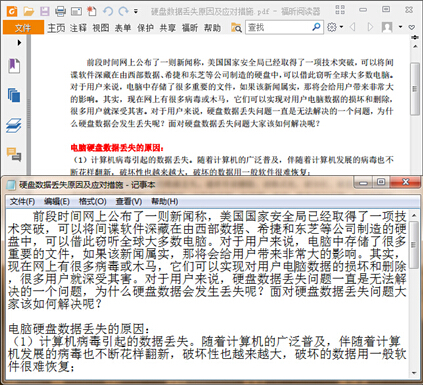Click the folder search icon beside search box
Image resolution: width=423 pixels, height=385 pixels.
coord(236,28)
